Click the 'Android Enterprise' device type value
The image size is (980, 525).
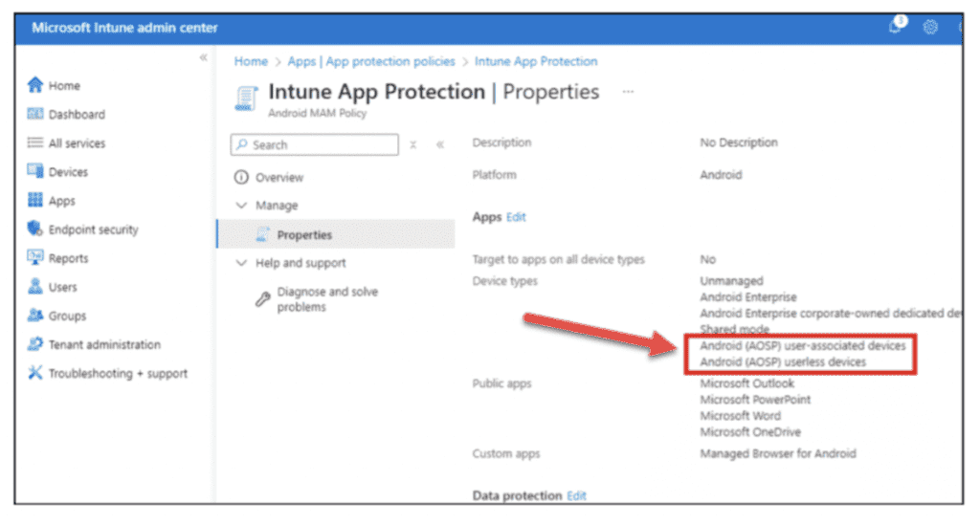pos(748,297)
